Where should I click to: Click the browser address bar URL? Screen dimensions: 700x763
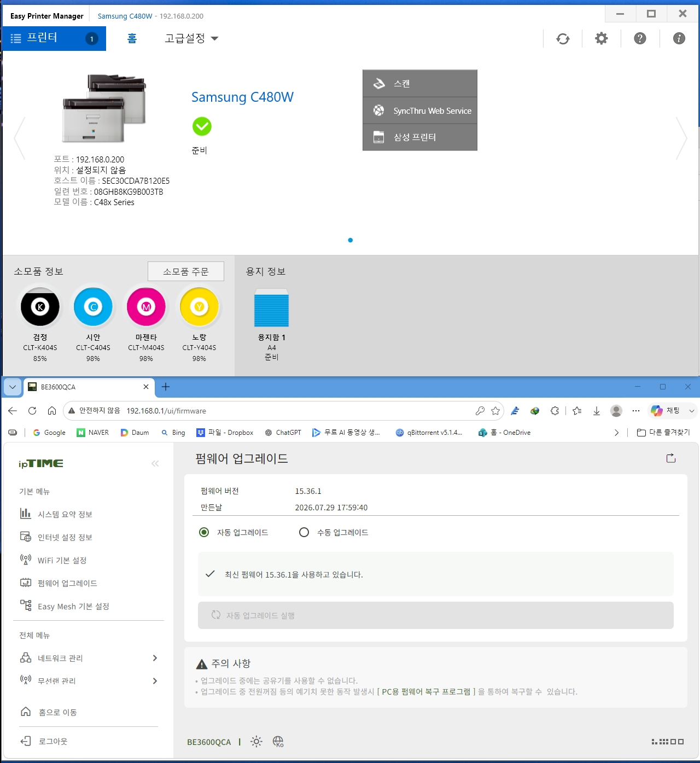pyautogui.click(x=166, y=411)
